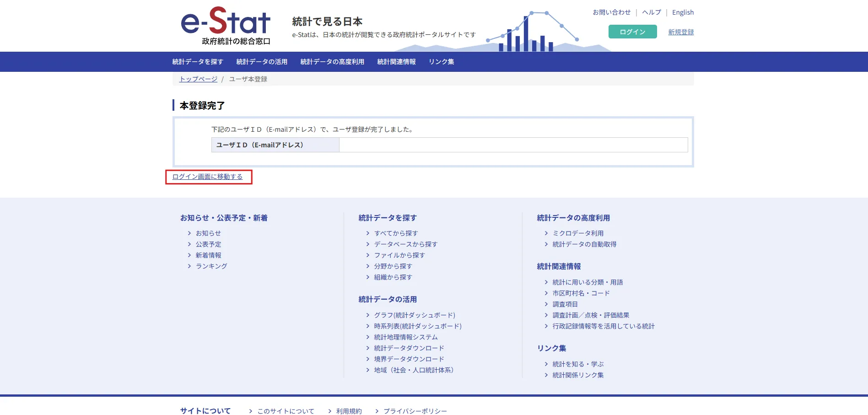868x415 pixels.
Task: Open the ヘルプ link
Action: click(x=651, y=12)
